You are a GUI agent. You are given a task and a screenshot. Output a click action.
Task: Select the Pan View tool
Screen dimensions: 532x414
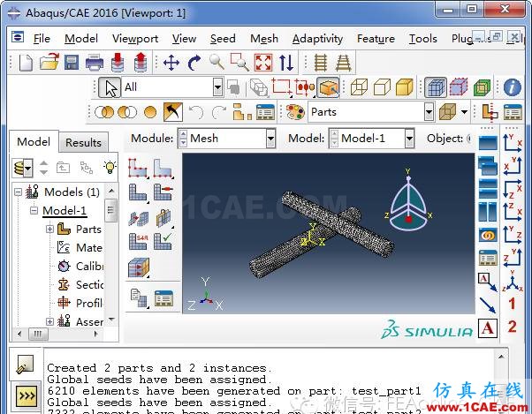point(171,63)
